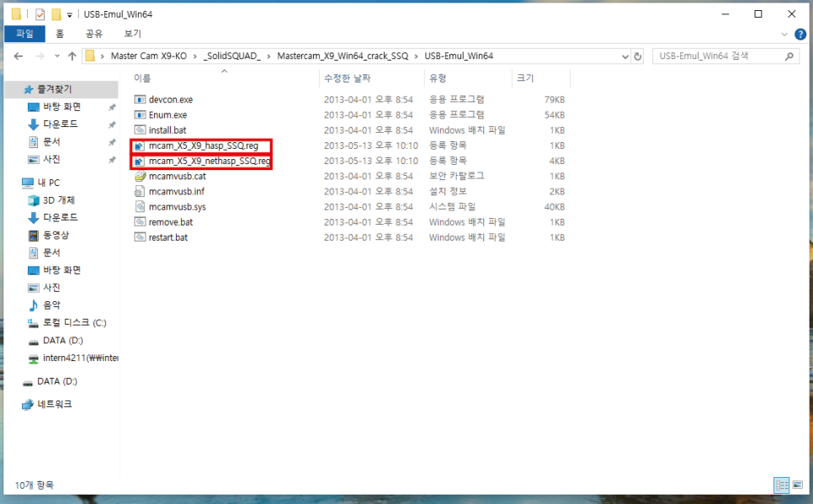This screenshot has height=504, width=813.
Task: Open 바탕 화면 under 즐겨찾기
Action: click(x=61, y=107)
